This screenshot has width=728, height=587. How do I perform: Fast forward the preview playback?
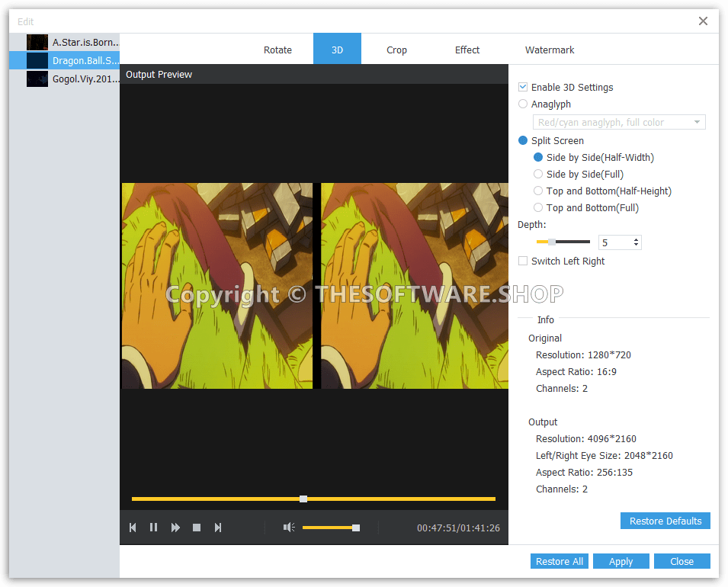tap(175, 528)
